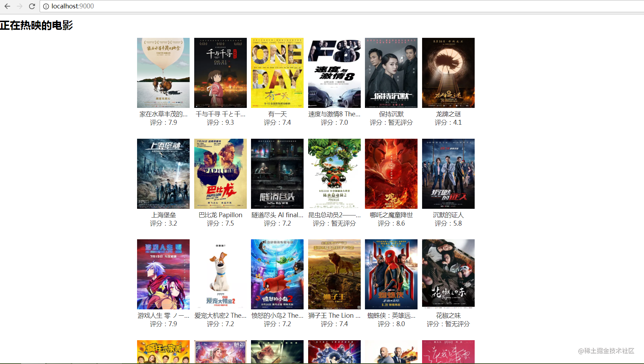Screen dimensions: 644x364
Task: Click the rating 评分：5.8
Action: (x=448, y=224)
